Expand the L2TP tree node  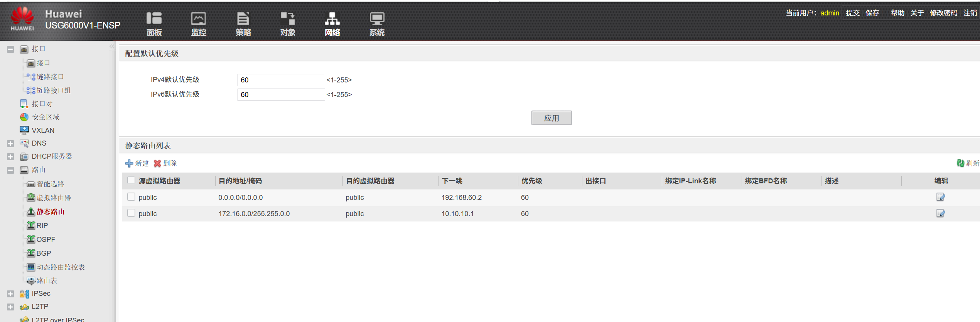[10, 307]
